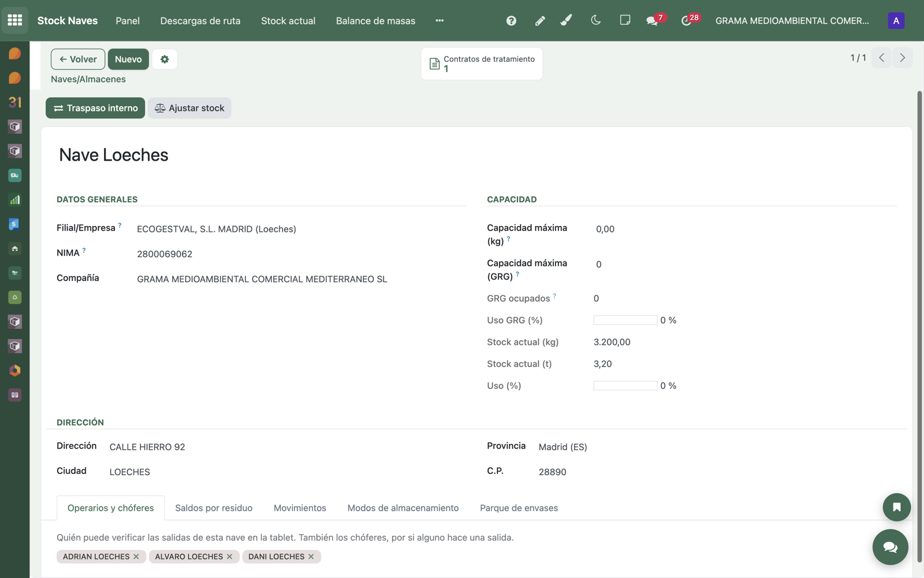
Task: Click the floating bookmark button
Action: [x=896, y=507]
